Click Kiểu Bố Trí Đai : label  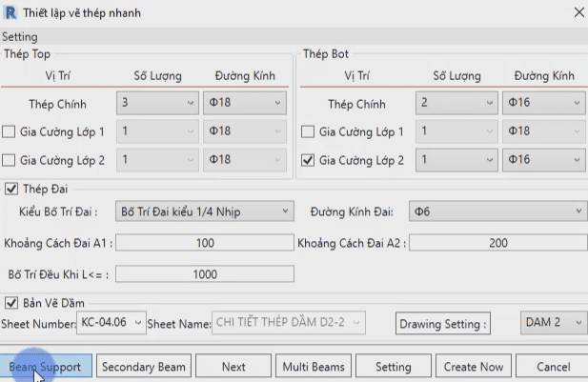58,211
